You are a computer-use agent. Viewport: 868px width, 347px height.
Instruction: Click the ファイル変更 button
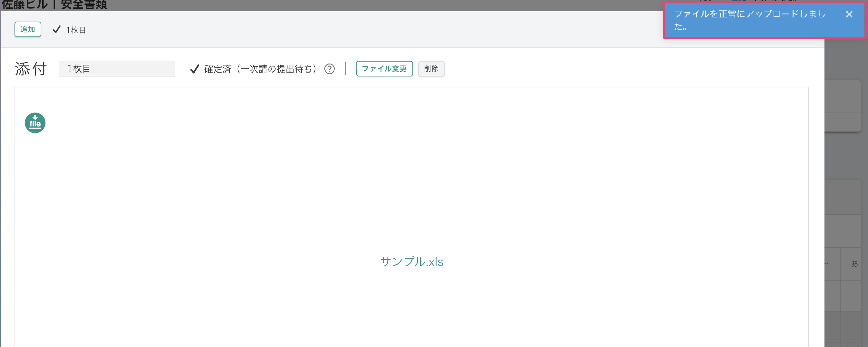(384, 69)
